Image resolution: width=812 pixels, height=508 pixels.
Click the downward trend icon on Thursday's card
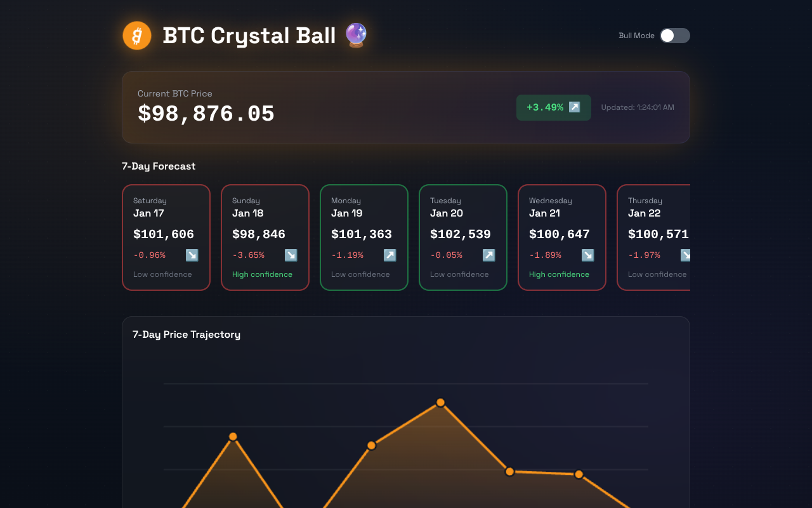[685, 255]
